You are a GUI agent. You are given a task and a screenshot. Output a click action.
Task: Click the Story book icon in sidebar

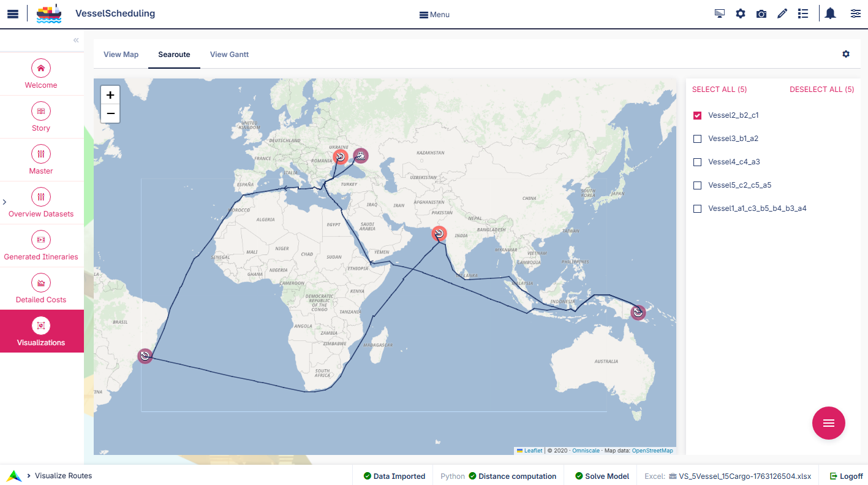(x=41, y=111)
